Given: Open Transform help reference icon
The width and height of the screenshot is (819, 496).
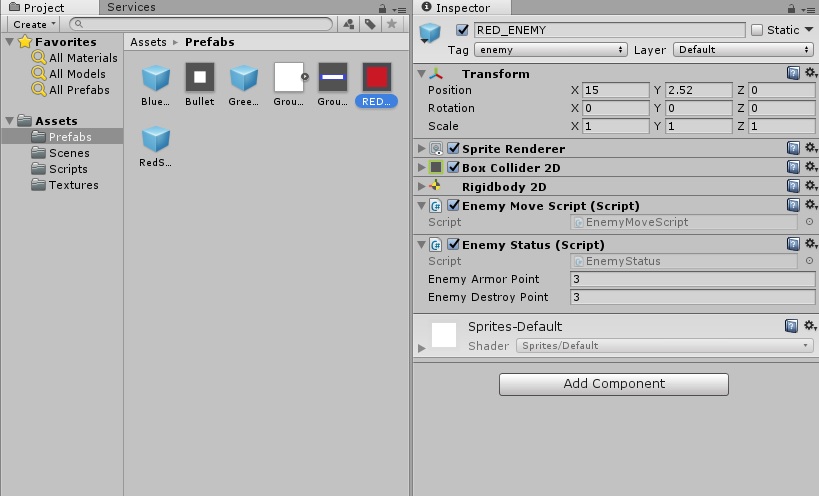Looking at the screenshot, I should point(793,73).
